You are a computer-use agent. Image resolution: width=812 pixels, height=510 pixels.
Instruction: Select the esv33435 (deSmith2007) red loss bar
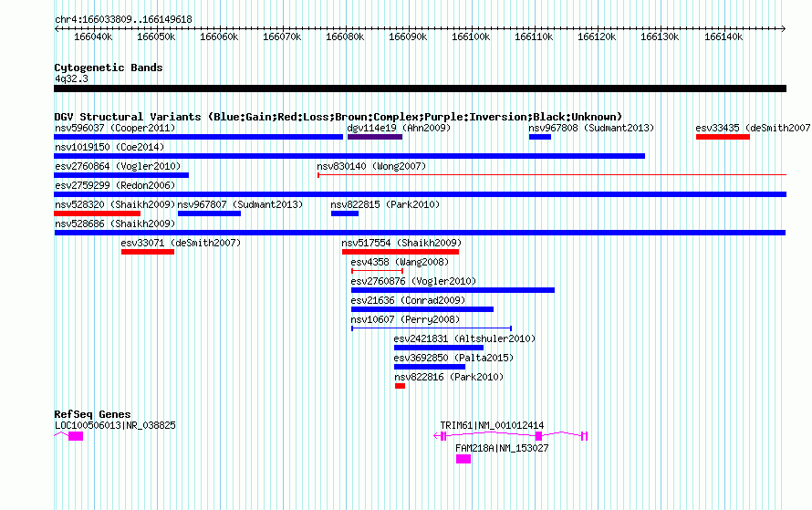click(x=723, y=137)
